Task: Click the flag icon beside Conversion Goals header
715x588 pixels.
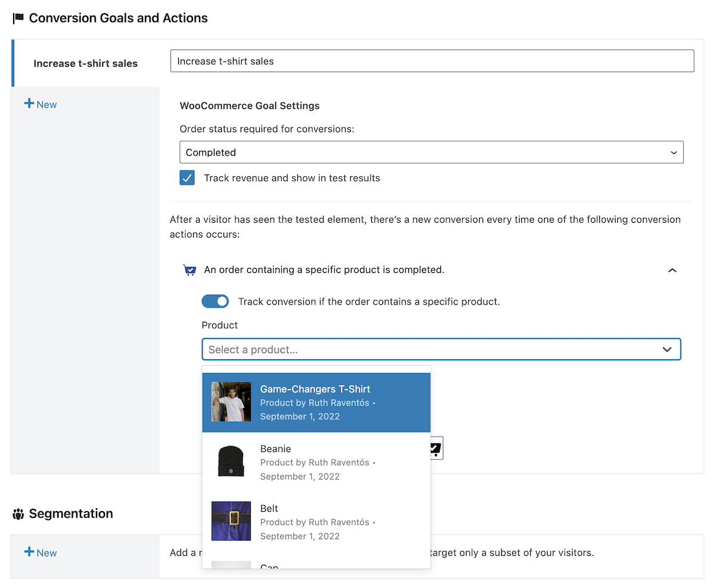Action: (18, 18)
